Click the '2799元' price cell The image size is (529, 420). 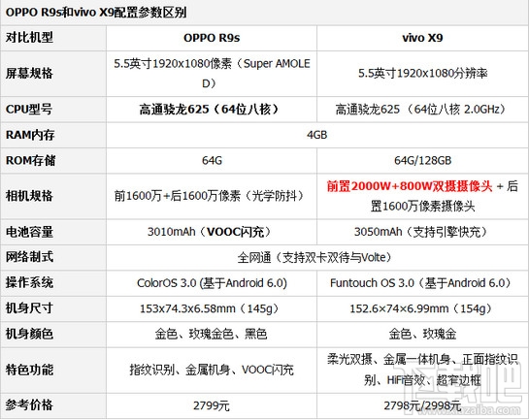tap(212, 405)
